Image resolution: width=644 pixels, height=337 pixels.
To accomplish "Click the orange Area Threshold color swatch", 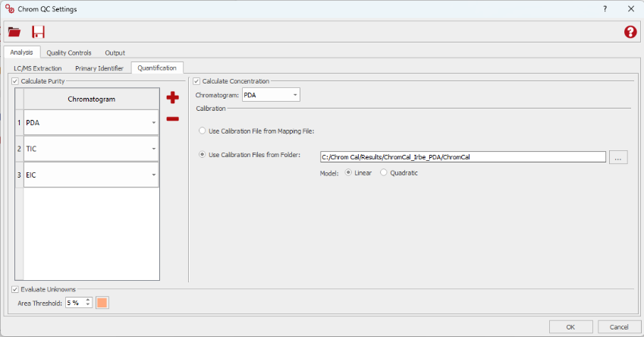I will point(102,302).
